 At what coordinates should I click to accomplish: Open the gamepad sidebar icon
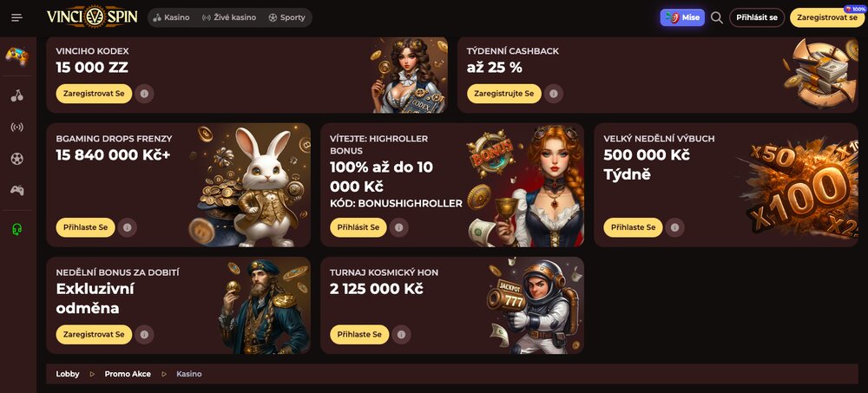pos(16,190)
